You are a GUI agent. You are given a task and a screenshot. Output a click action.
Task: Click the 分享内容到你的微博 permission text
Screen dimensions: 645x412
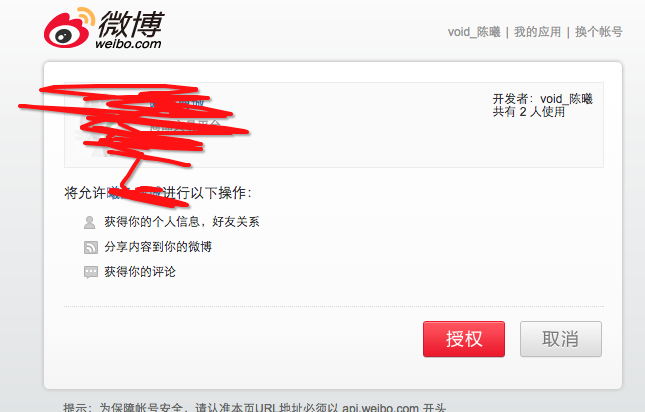click(x=158, y=247)
